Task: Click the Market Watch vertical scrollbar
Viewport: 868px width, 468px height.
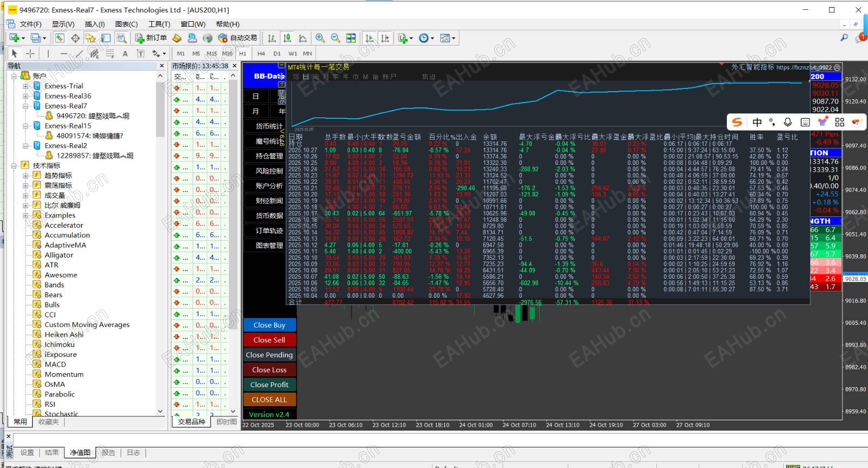Action: click(x=233, y=243)
